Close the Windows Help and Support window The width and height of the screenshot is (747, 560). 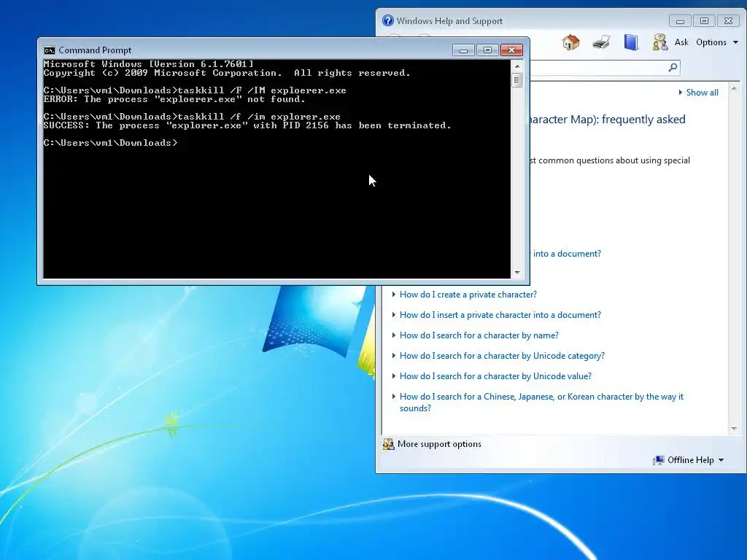pyautogui.click(x=728, y=21)
